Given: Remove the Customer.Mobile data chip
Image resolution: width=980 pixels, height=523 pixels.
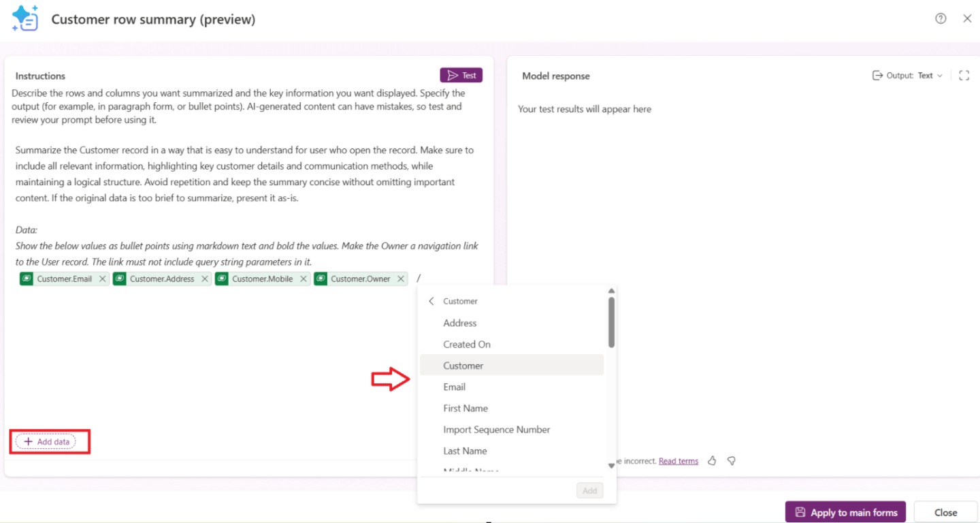Looking at the screenshot, I should pyautogui.click(x=304, y=279).
